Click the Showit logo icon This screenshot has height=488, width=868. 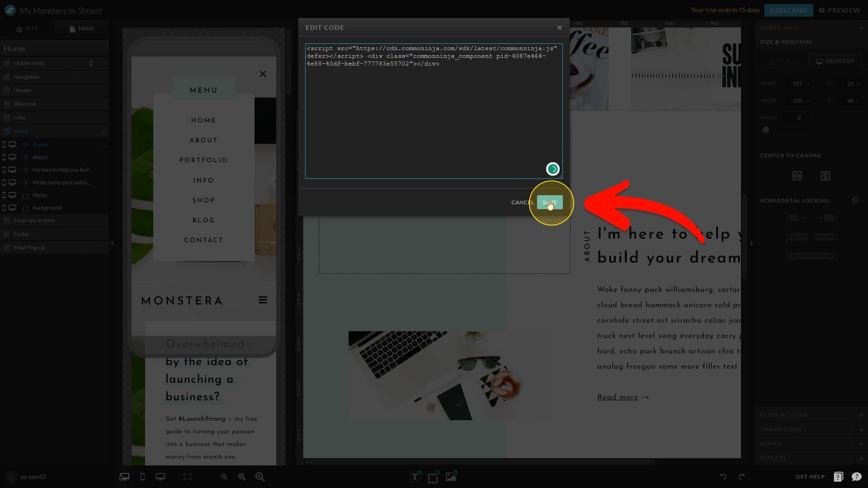click(9, 10)
